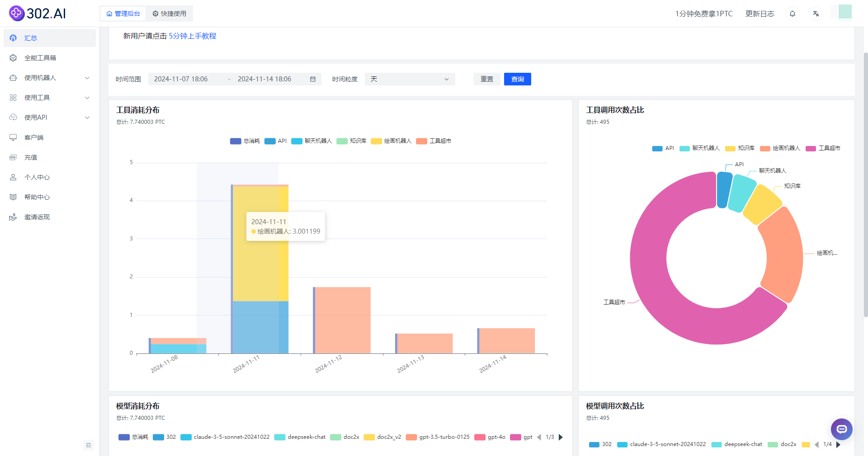Open 更新日志 in the header
The image size is (868, 456).
(x=760, y=14)
